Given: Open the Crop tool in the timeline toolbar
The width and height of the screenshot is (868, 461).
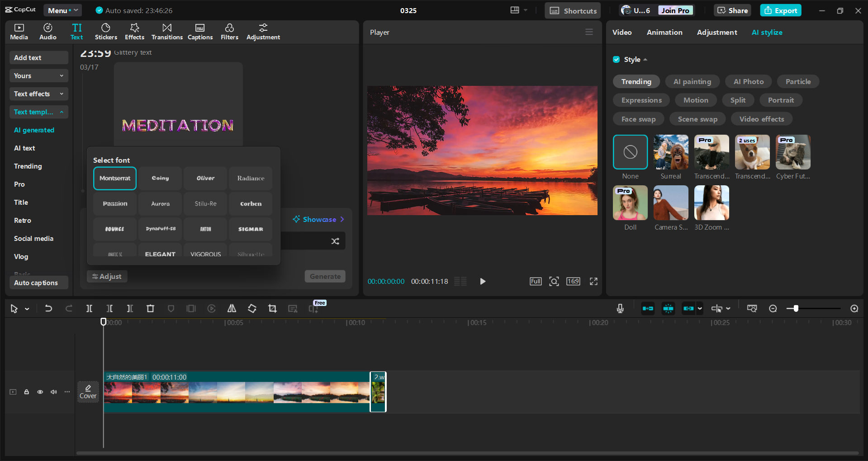Looking at the screenshot, I should click(x=272, y=308).
